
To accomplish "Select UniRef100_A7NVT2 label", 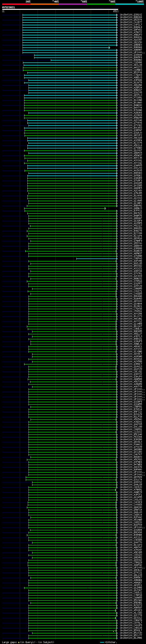I will pyautogui.click(x=131, y=32).
